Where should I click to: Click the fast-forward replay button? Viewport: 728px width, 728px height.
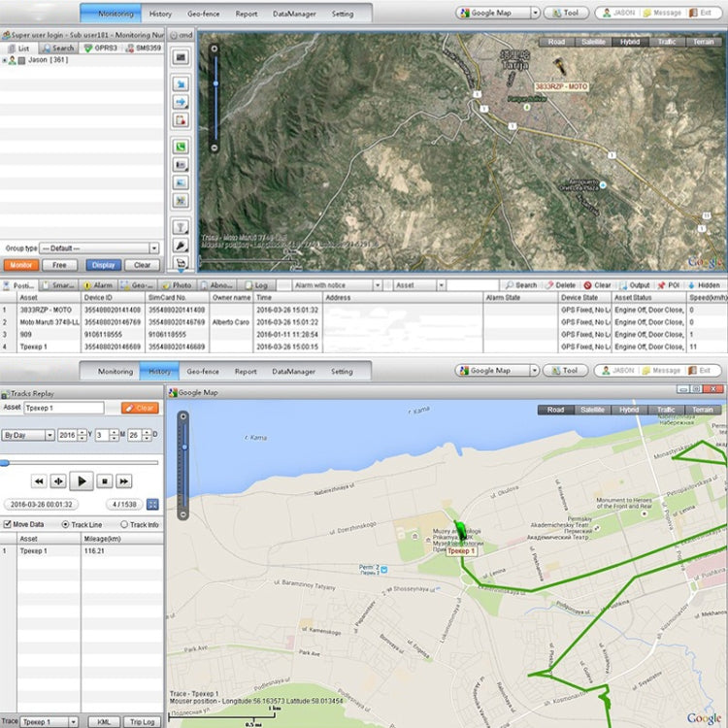click(124, 480)
